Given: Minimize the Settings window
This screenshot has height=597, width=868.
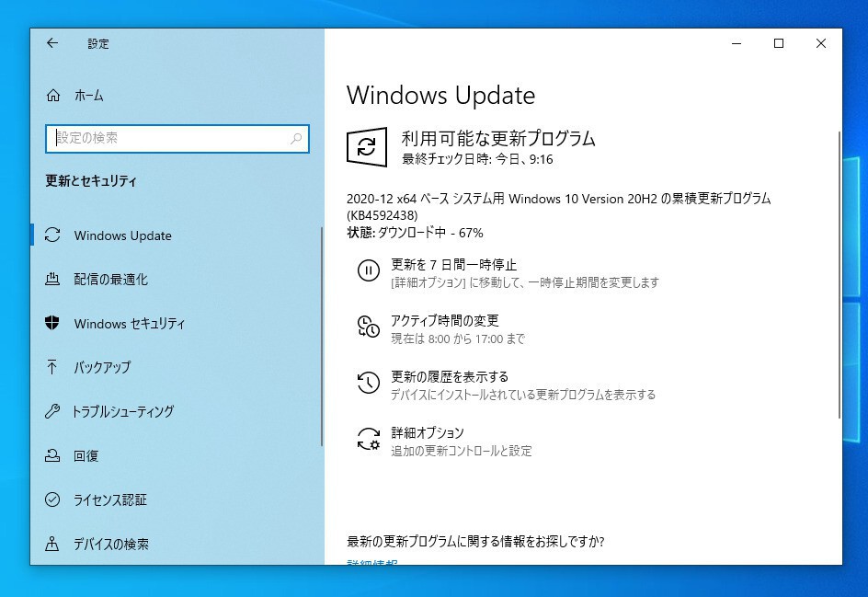Looking at the screenshot, I should (737, 43).
